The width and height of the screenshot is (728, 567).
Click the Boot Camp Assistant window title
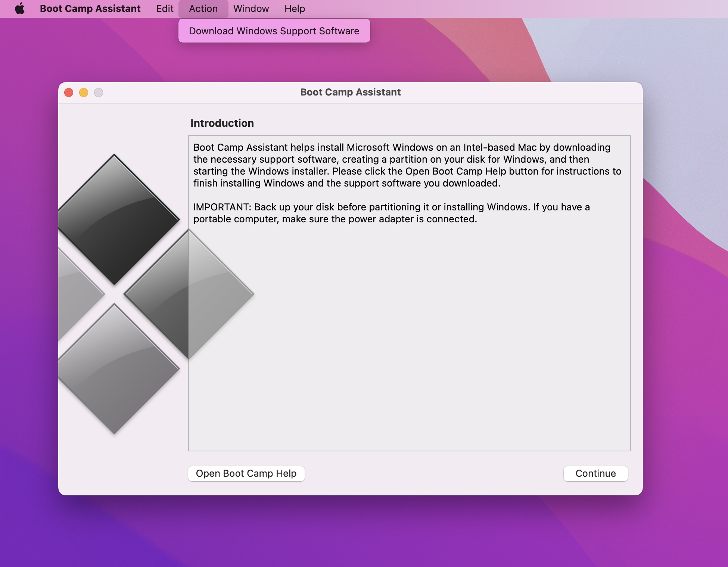tap(351, 92)
